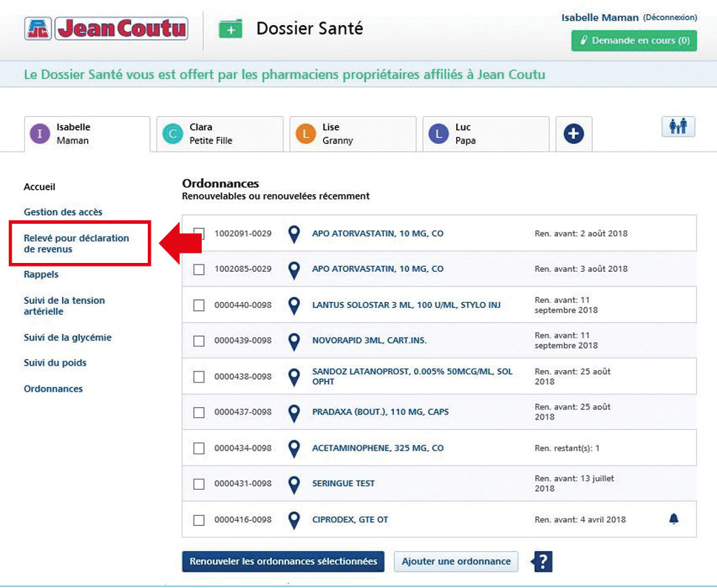Viewport: 717px width, 588px height.
Task: Click prescription number 0000434-0098
Action: (242, 448)
